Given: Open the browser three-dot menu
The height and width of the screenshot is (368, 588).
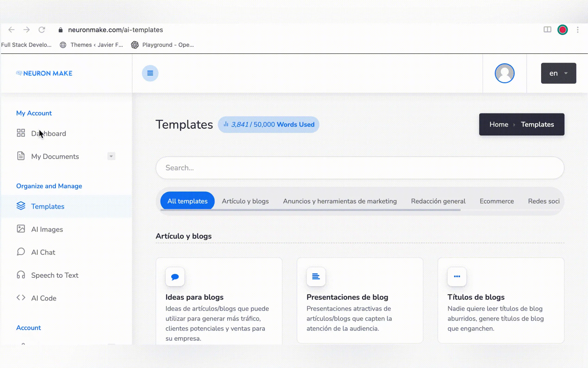Looking at the screenshot, I should pyautogui.click(x=578, y=30).
